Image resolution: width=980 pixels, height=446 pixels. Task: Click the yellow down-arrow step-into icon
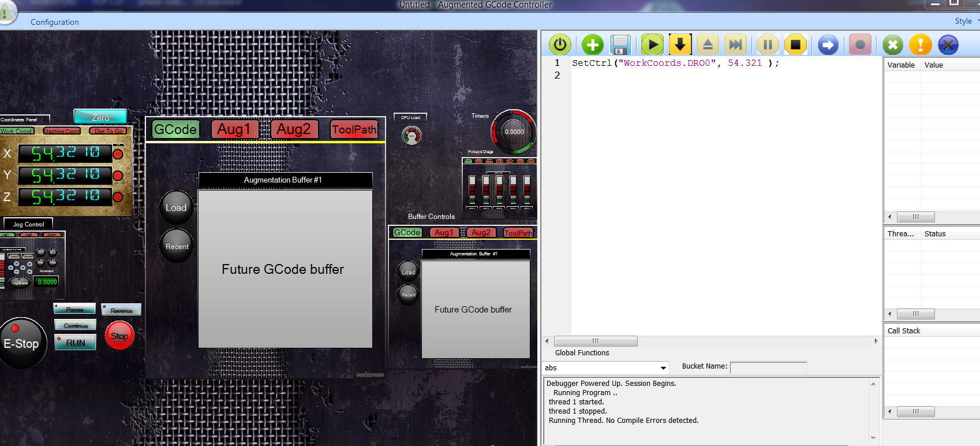pos(680,44)
